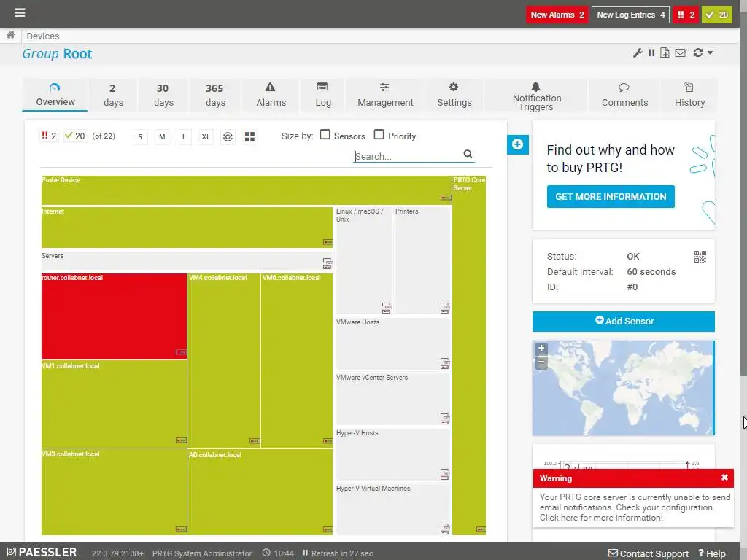Screen dimensions: 747x560
Task: Open the Management tab
Action: [385, 95]
